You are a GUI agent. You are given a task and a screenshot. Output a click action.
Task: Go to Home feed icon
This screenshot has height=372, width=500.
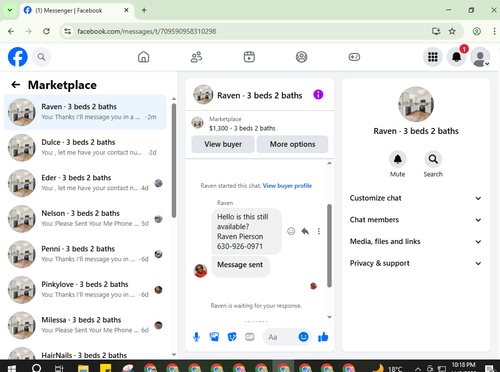(144, 57)
